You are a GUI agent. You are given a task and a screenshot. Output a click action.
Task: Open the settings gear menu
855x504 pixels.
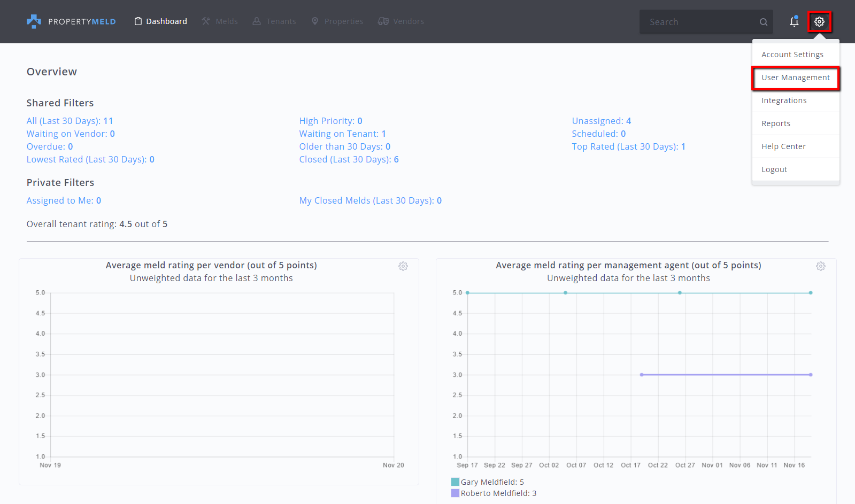[819, 22]
